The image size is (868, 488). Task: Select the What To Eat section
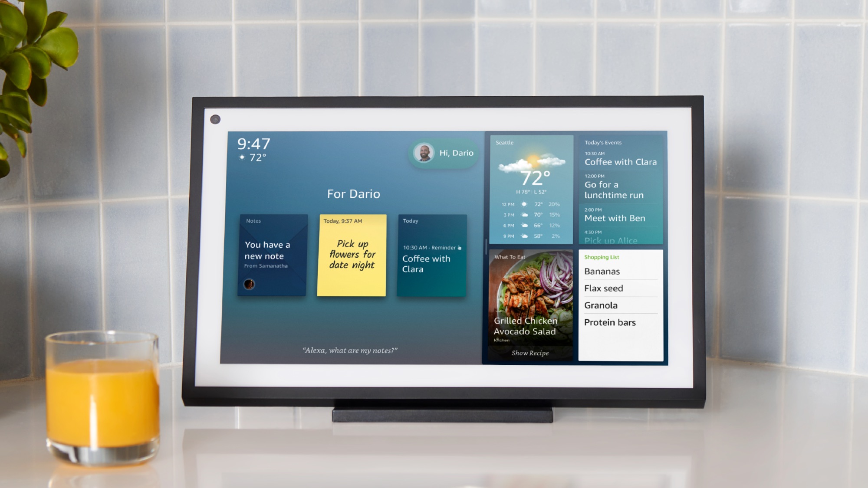(531, 304)
